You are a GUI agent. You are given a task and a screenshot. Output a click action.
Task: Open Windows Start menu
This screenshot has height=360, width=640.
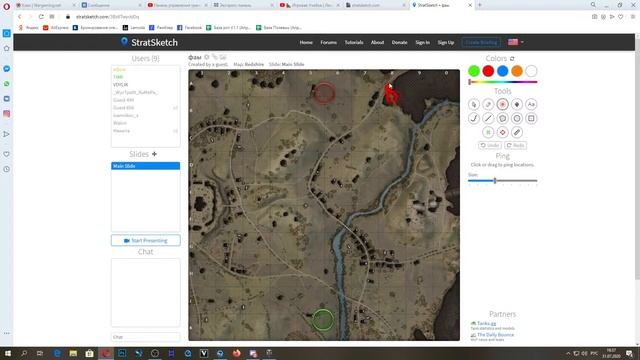(x=7, y=353)
